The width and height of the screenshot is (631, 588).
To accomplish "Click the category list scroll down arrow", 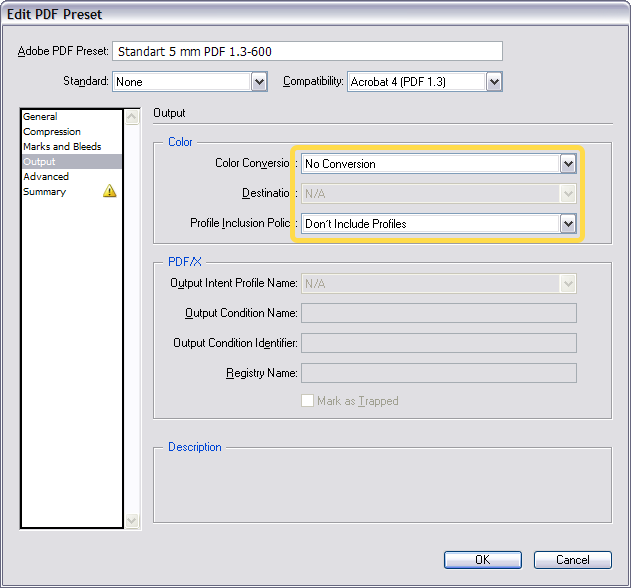I will pyautogui.click(x=132, y=521).
